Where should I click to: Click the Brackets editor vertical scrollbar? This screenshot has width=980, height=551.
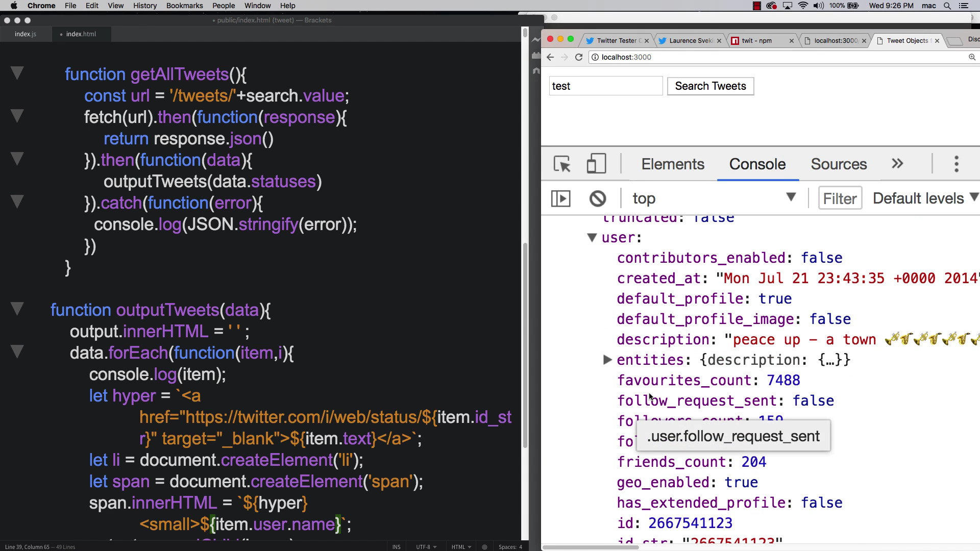[524, 345]
